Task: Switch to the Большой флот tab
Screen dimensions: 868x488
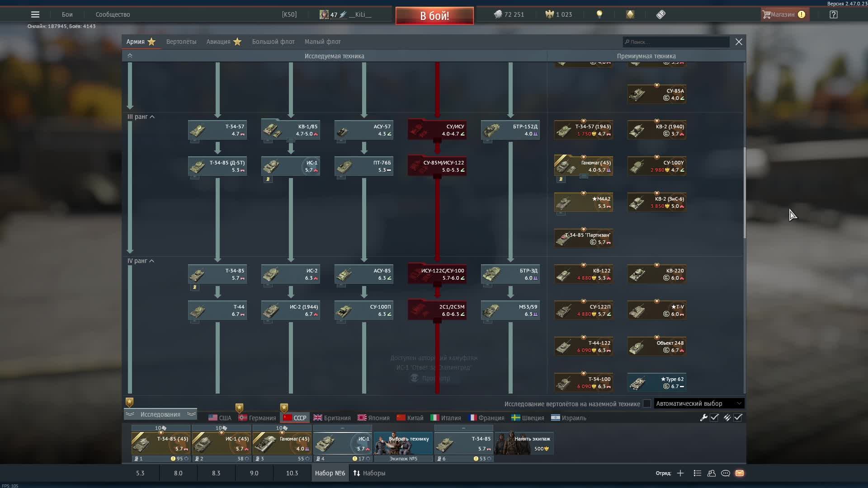Action: click(274, 42)
